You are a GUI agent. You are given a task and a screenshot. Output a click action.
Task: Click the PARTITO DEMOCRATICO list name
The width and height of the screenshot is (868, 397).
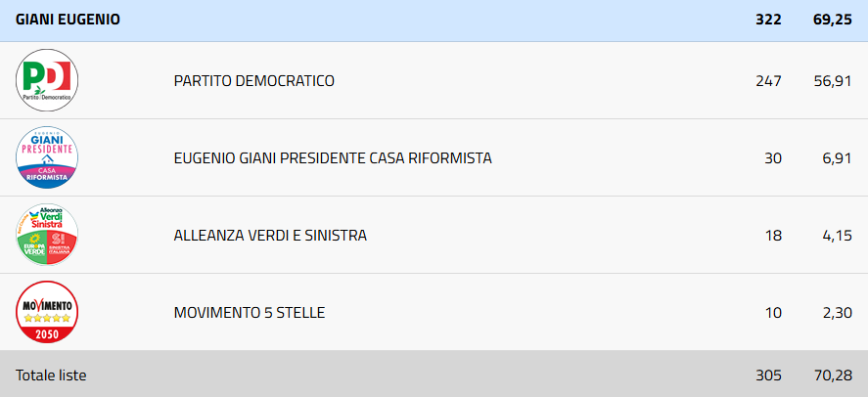tap(253, 80)
